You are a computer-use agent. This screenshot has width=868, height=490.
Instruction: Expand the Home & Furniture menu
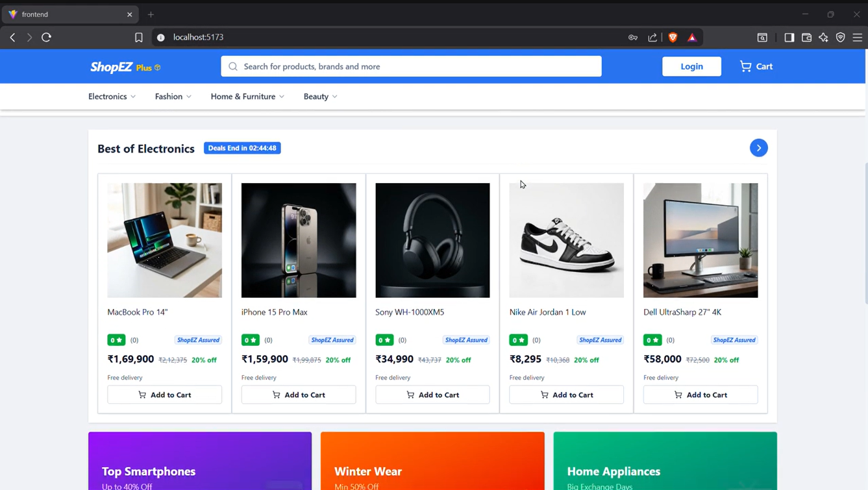click(x=247, y=97)
